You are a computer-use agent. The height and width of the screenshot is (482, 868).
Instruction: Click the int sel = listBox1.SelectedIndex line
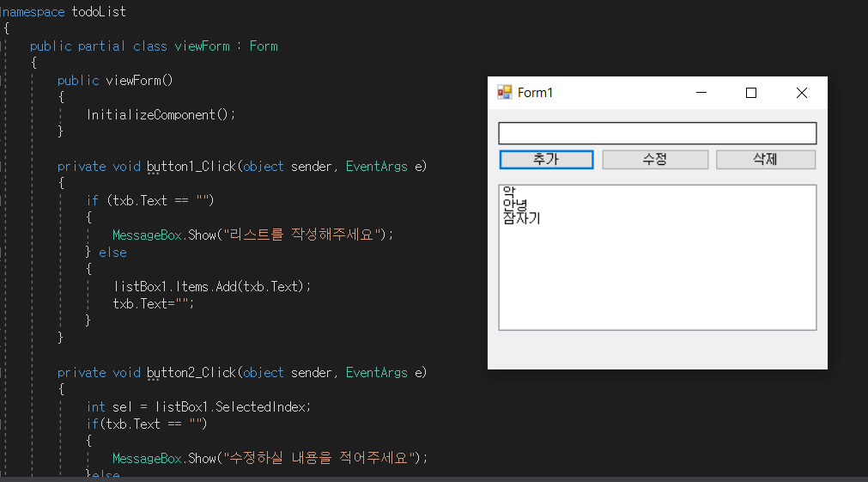pyautogui.click(x=198, y=406)
